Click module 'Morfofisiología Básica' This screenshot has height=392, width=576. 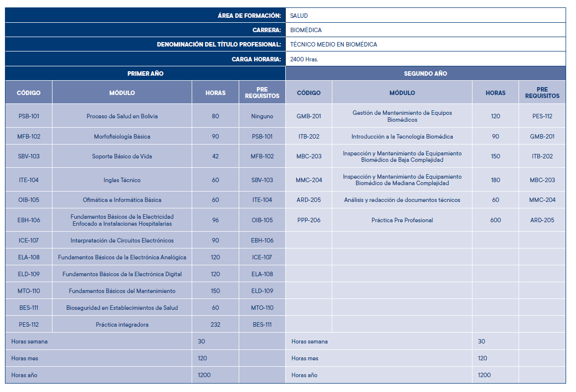[122, 136]
